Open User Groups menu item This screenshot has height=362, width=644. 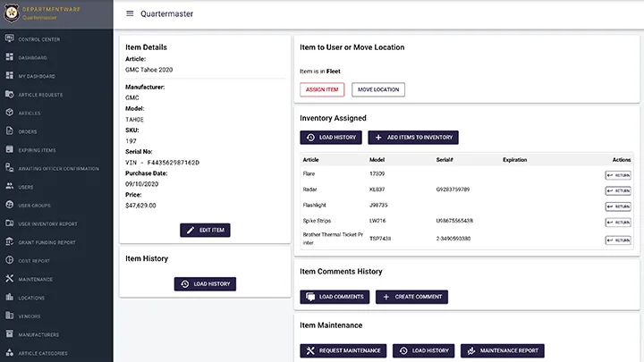coord(34,206)
